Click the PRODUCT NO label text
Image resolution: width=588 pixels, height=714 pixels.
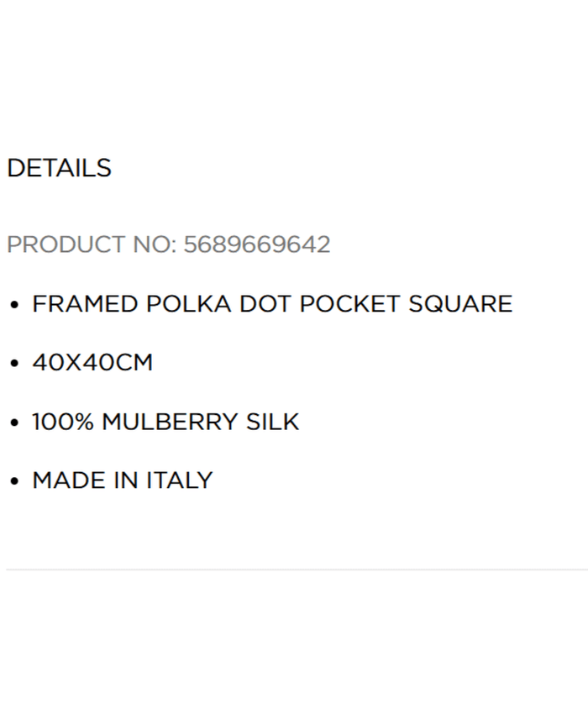pyautogui.click(x=92, y=244)
